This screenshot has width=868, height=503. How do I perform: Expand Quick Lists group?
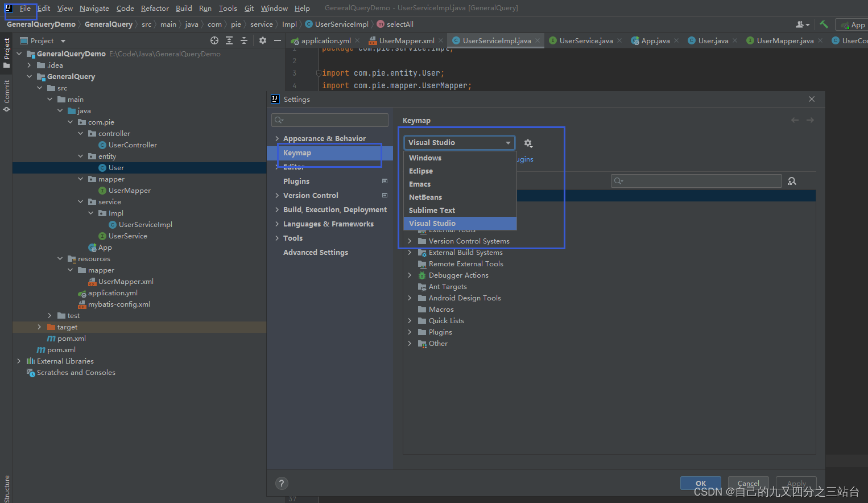click(x=410, y=321)
